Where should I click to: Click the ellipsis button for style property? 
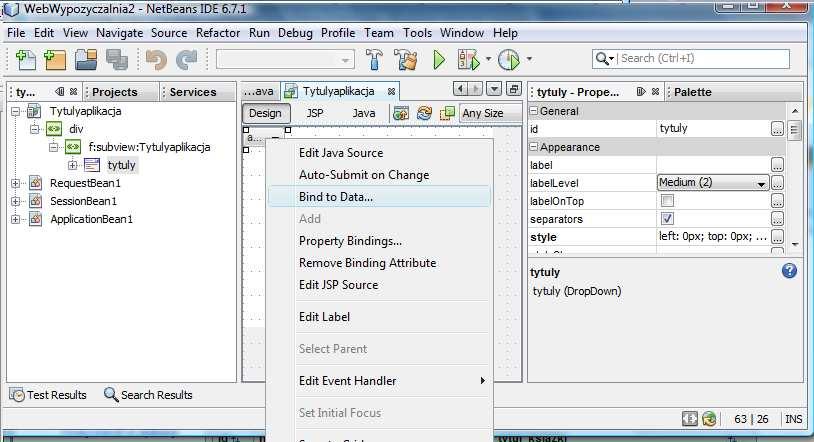click(x=777, y=237)
